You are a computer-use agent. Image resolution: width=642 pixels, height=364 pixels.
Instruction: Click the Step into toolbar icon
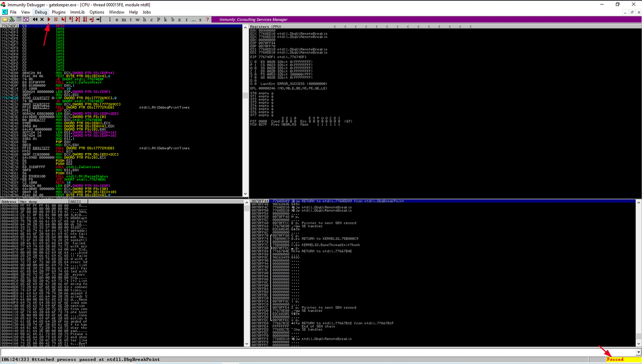(63, 19)
